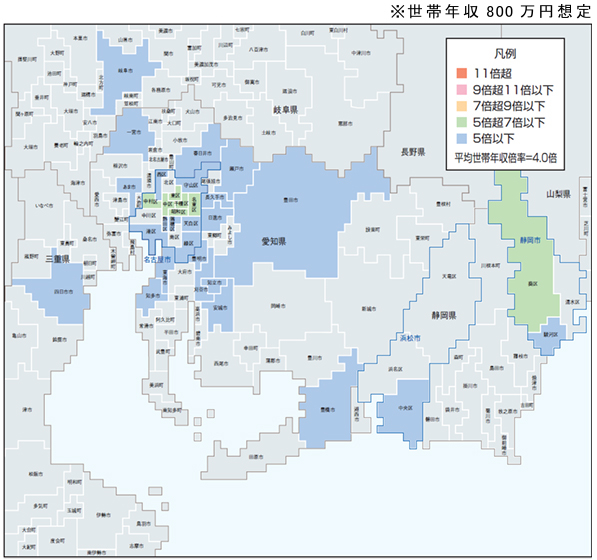Click the yellow 7倍超9倍以下 legend swatch
The height and width of the screenshot is (560, 597).
click(x=461, y=106)
